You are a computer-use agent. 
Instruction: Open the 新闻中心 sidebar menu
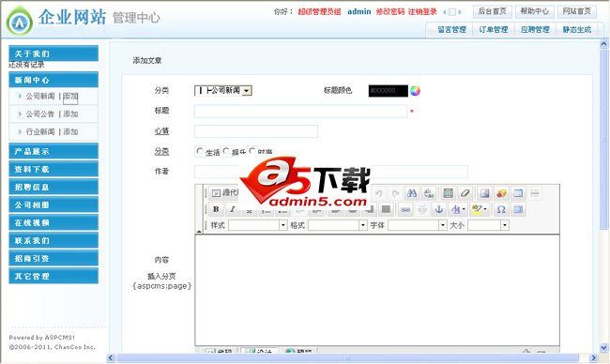pos(53,80)
